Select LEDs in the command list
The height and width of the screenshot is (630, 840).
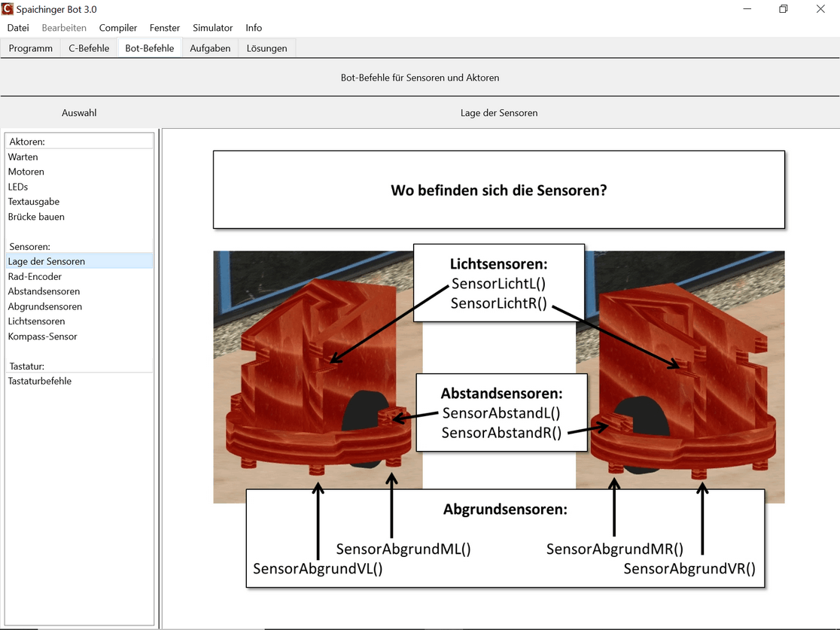pos(18,187)
